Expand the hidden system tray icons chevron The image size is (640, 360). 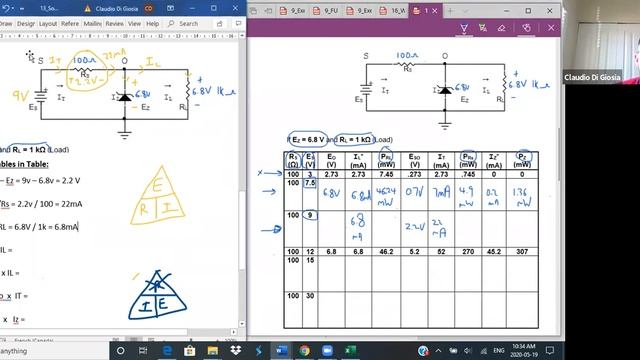438,351
